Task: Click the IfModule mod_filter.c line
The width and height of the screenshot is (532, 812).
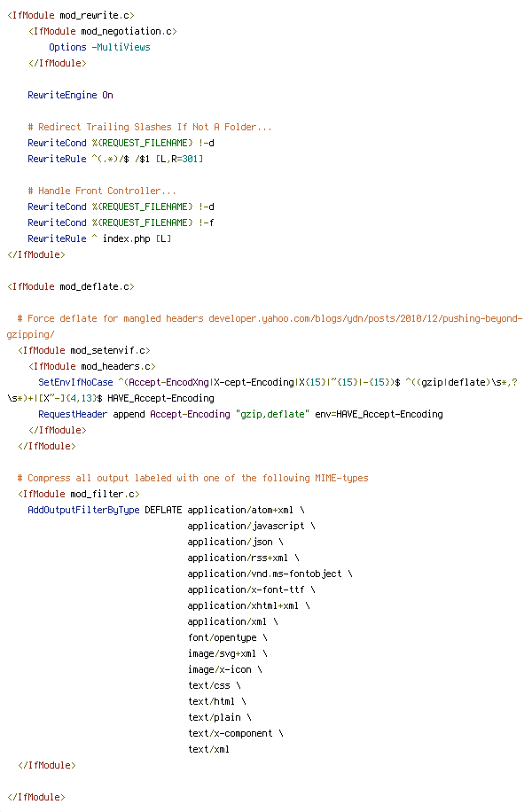Action: pos(79,494)
